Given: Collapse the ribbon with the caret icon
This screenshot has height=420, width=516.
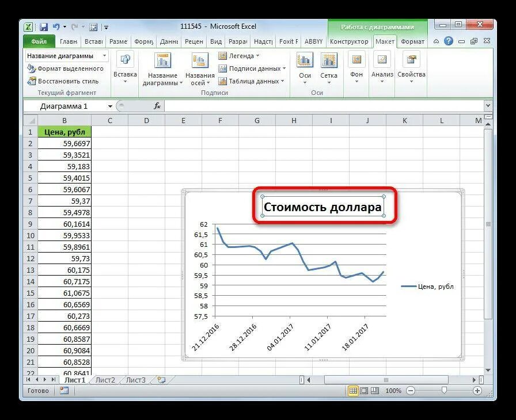Looking at the screenshot, I should [x=436, y=42].
